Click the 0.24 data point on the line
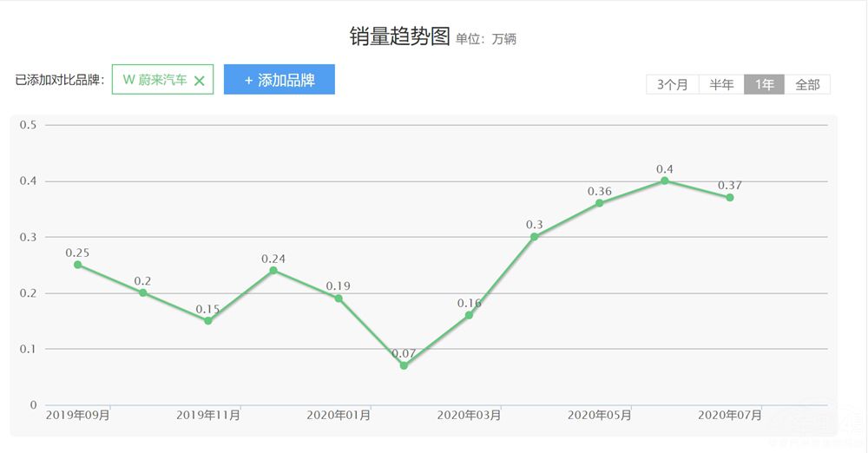 [273, 270]
